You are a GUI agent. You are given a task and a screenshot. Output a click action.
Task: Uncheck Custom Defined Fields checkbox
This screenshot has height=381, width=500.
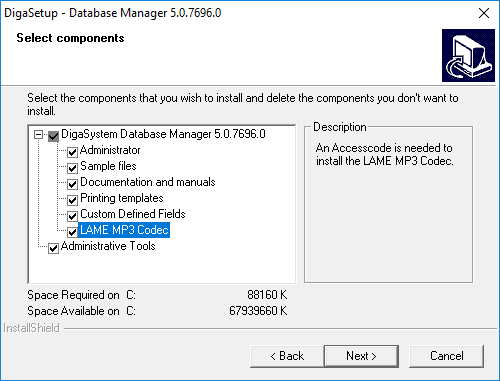click(72, 216)
